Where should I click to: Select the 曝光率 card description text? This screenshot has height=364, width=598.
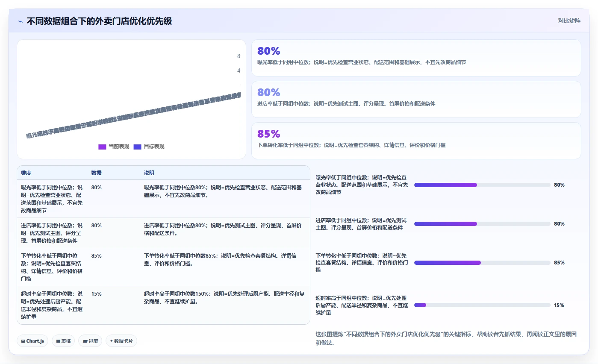click(x=362, y=62)
